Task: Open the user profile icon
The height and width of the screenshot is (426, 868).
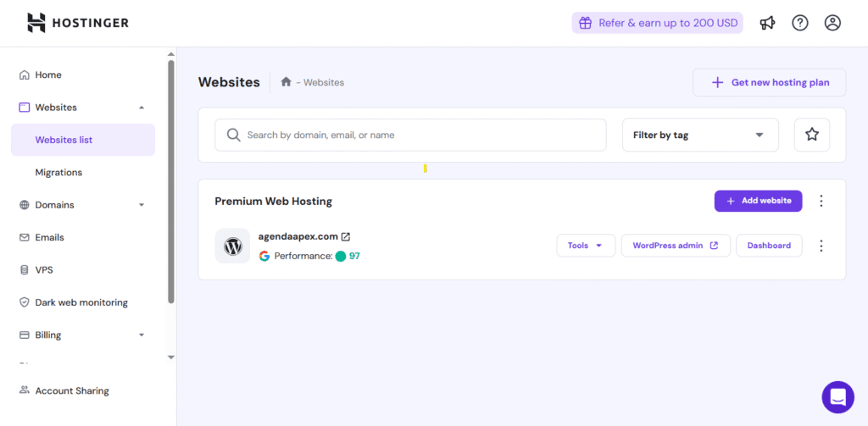Action: 832,23
